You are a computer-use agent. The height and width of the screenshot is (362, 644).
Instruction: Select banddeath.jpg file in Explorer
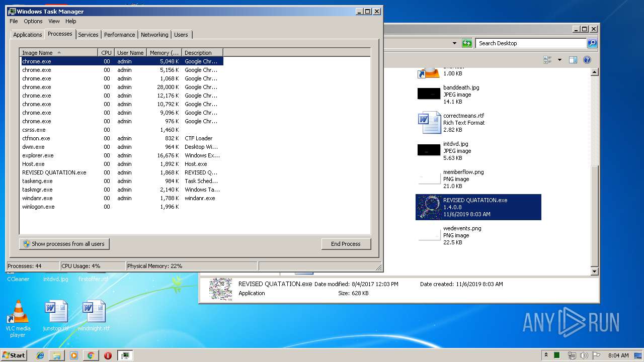(x=478, y=94)
